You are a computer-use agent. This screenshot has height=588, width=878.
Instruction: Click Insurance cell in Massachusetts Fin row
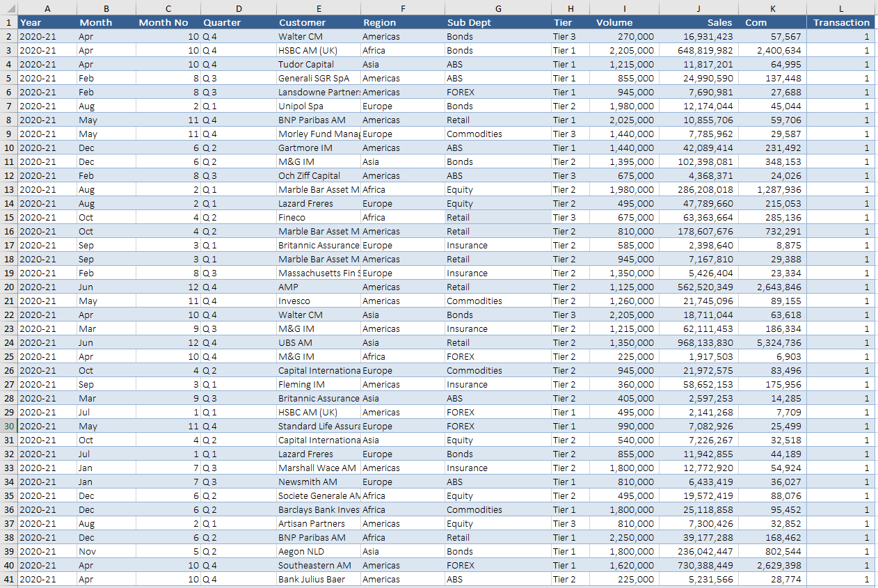[x=497, y=273]
